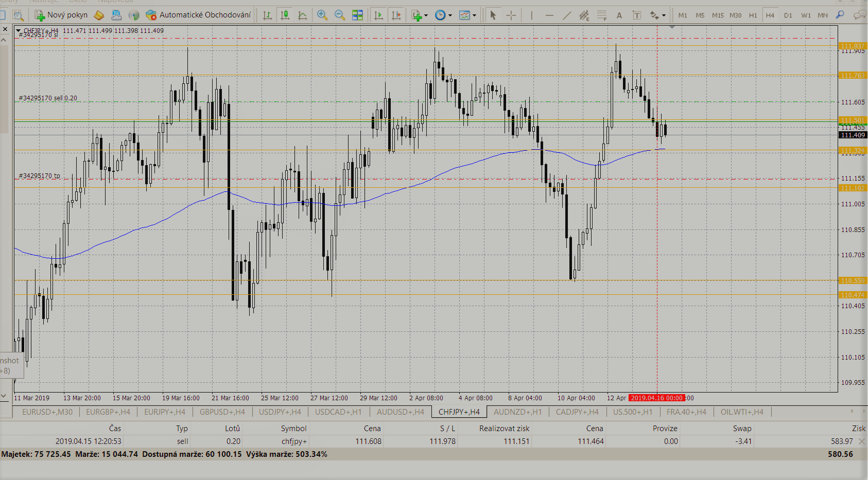Switch timeframe to M15
Viewport: 868px width, 480px height.
(x=718, y=15)
